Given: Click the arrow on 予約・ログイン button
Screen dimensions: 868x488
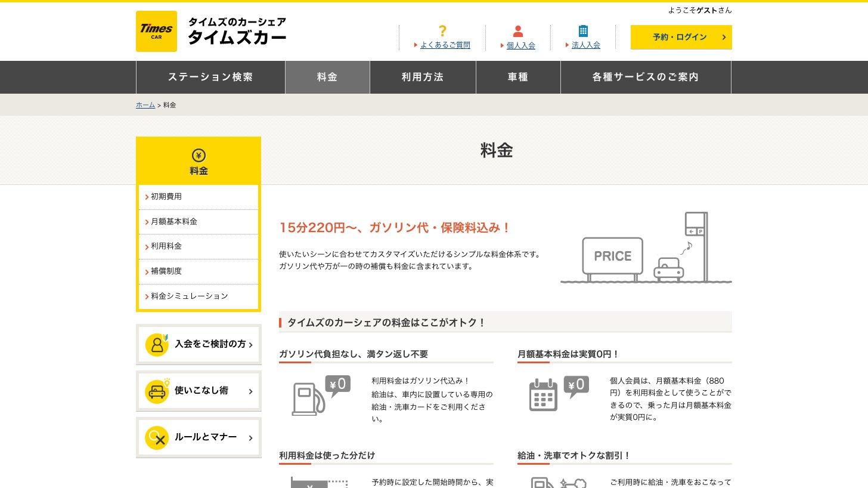Looking at the screenshot, I should pos(724,37).
